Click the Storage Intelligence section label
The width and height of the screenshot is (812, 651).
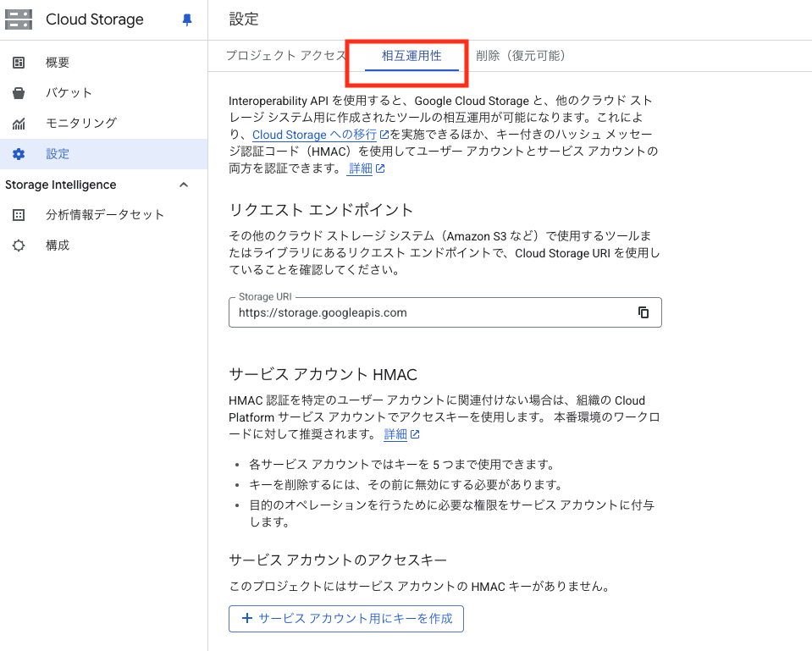(x=61, y=185)
